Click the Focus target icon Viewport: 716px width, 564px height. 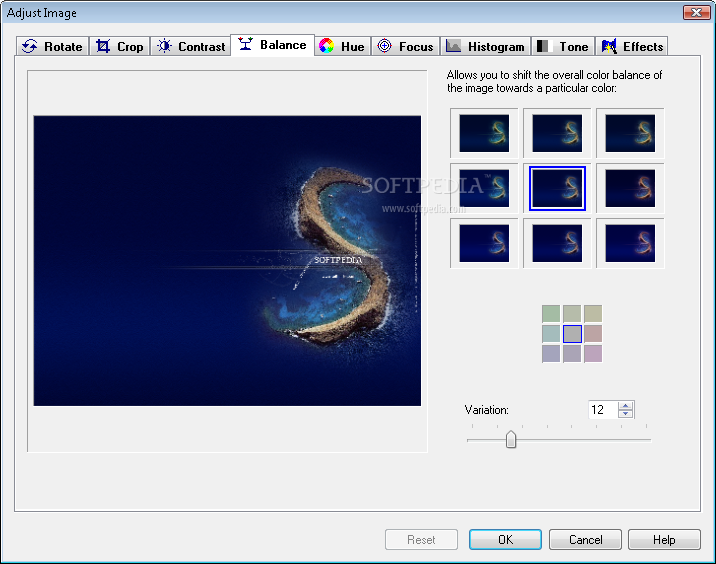tap(384, 46)
